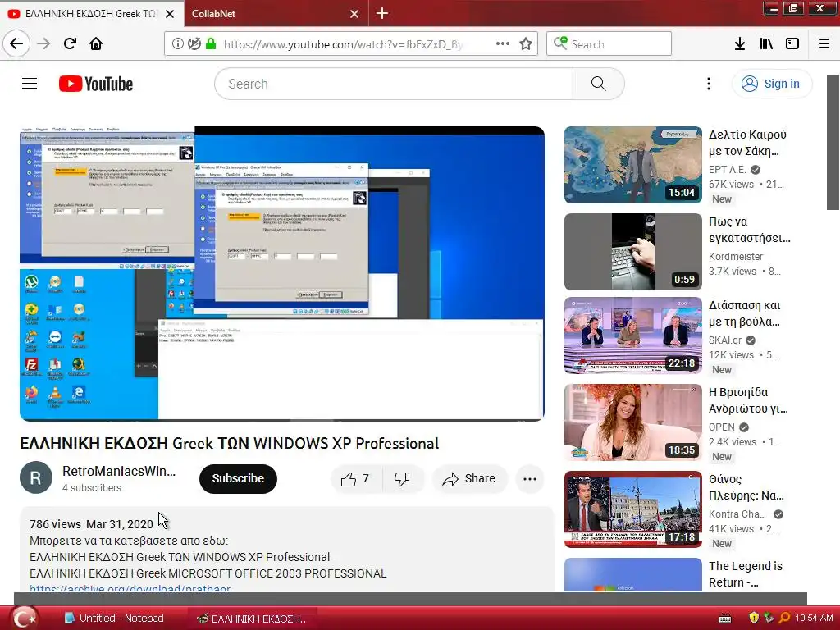
Task: Open the browser hamburger menu
Action: pos(824,44)
